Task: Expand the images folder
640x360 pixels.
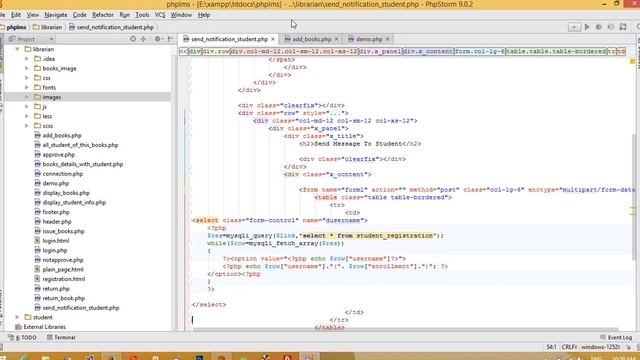Action: [27, 97]
